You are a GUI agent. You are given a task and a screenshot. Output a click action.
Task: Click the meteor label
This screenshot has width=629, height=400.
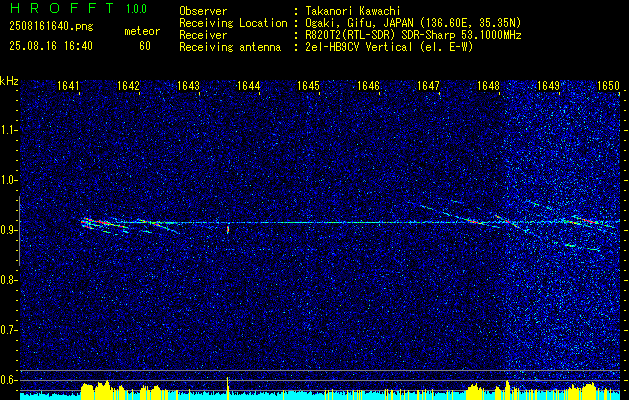tap(142, 31)
